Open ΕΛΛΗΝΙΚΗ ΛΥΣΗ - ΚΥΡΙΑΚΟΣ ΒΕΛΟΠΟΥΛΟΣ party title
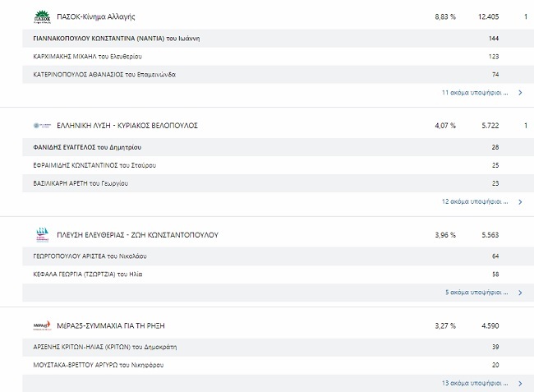This screenshot has width=534, height=392. tap(127, 126)
